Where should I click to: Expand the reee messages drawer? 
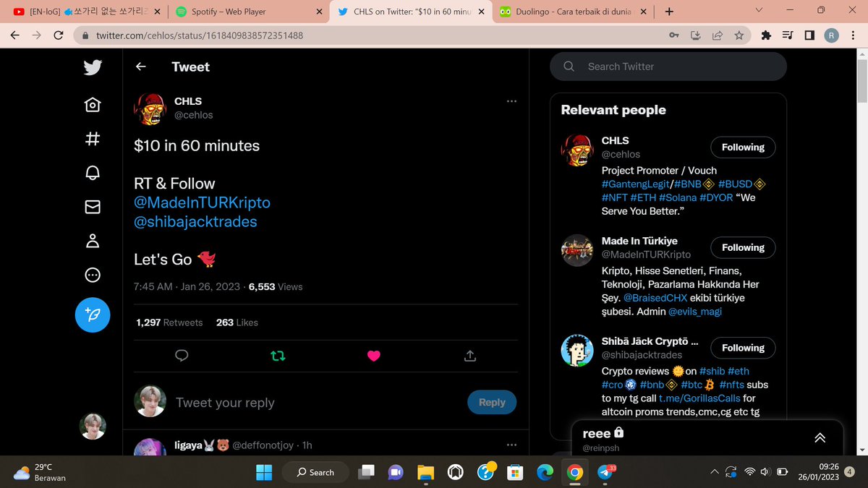pyautogui.click(x=820, y=437)
